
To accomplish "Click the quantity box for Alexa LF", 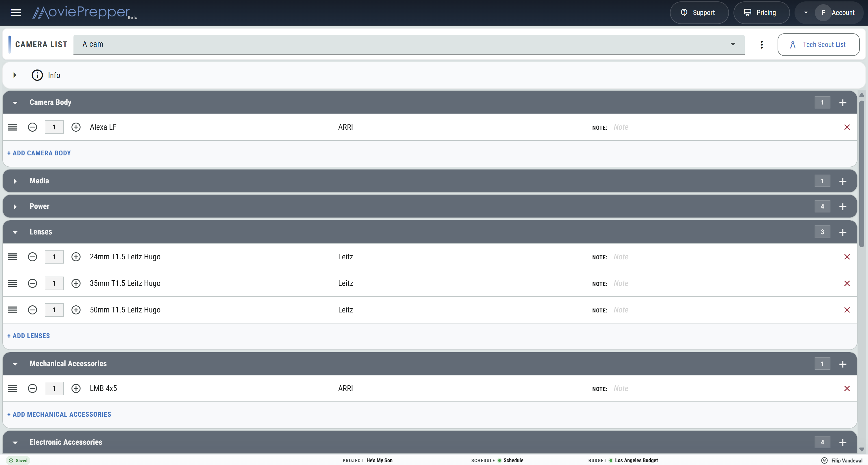I will 54,127.
